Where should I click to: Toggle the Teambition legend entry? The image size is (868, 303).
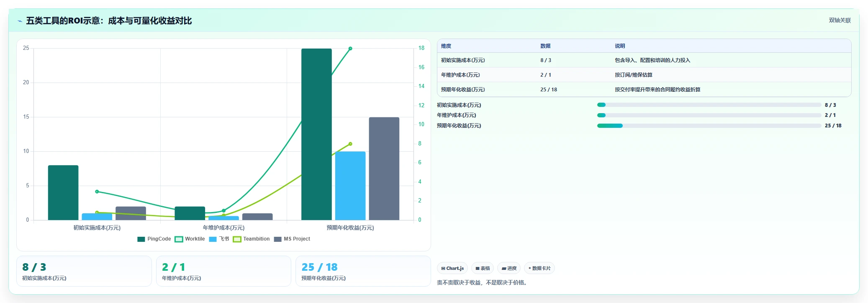point(251,239)
